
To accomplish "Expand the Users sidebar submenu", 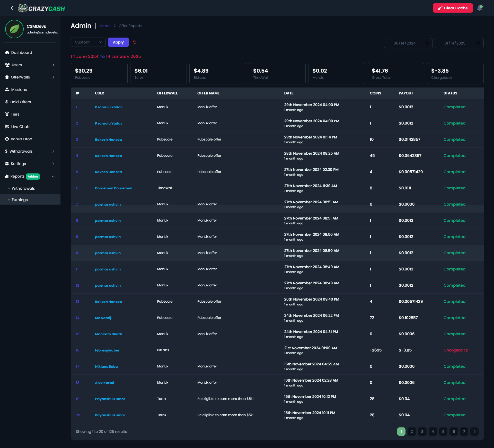I will (53, 65).
